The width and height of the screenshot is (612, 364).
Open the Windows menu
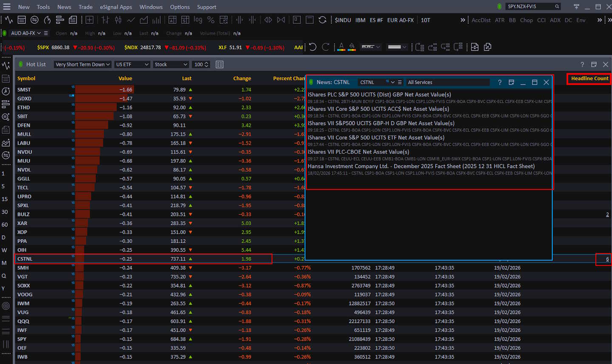[151, 7]
